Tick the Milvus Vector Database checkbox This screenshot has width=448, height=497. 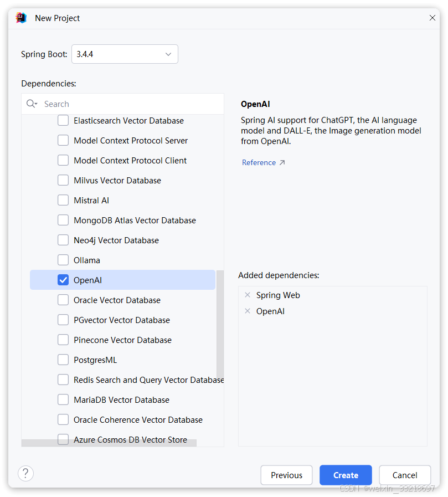click(63, 181)
